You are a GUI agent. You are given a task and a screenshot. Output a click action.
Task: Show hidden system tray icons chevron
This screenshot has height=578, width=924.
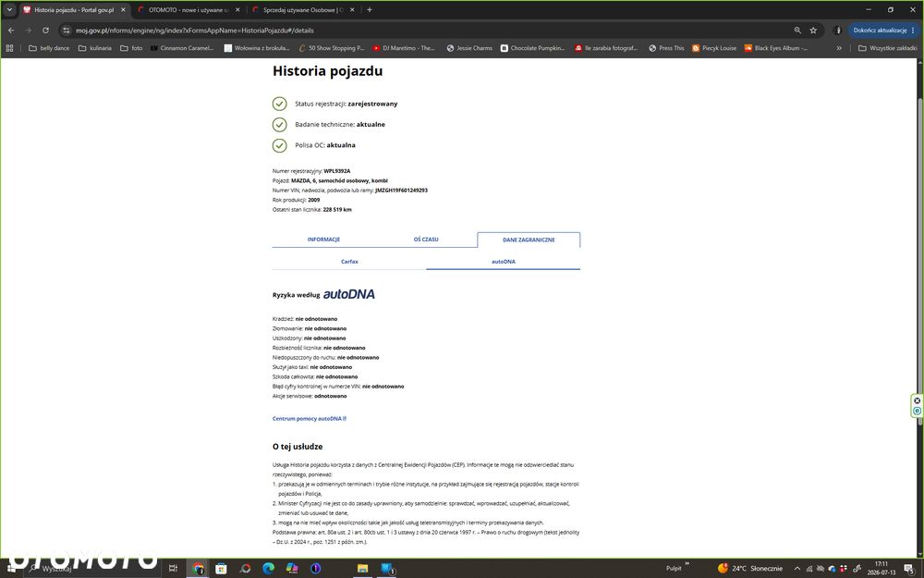[796, 568]
